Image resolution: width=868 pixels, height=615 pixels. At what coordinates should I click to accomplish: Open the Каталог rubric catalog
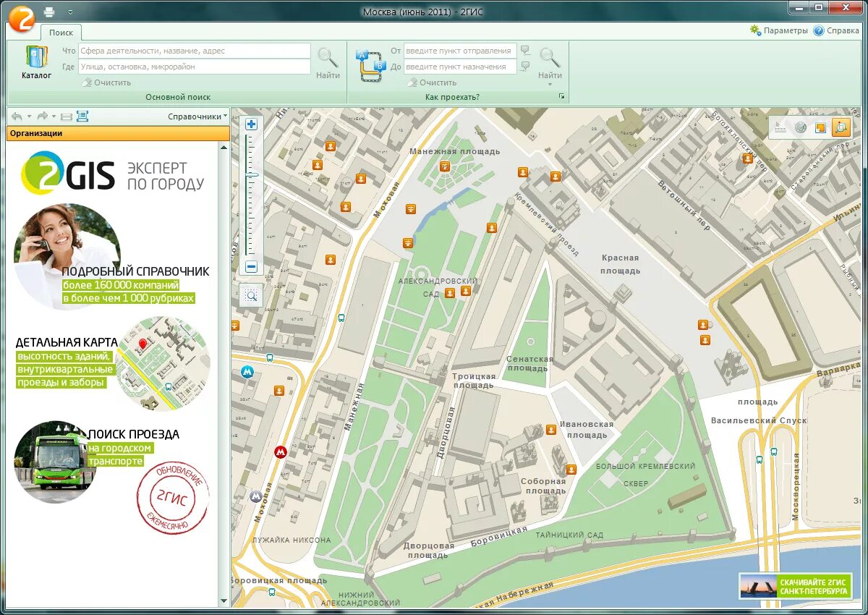coord(36,62)
